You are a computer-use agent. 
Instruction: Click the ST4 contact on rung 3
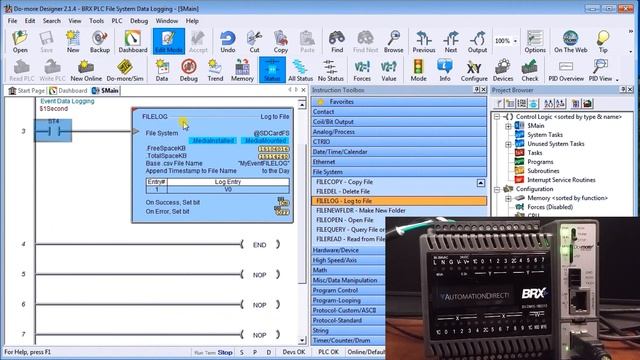[x=53, y=131]
